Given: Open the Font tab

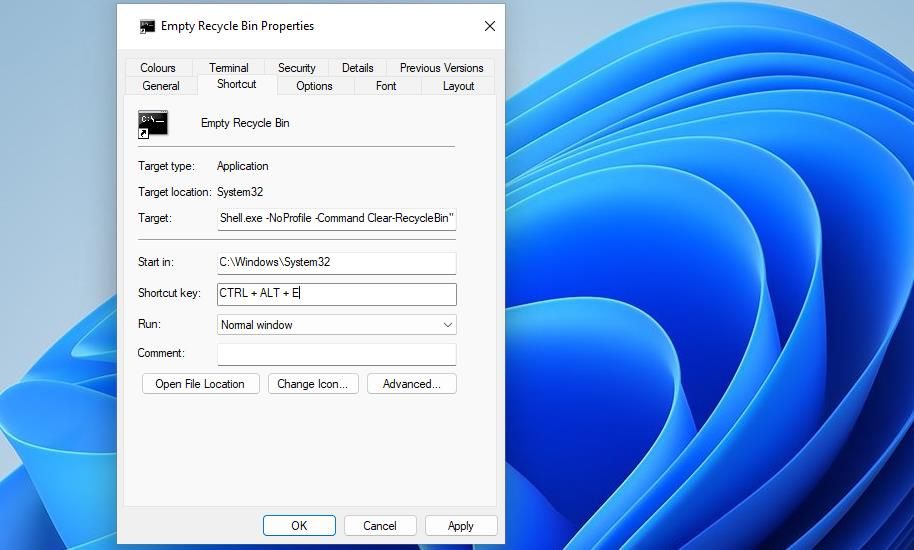Looking at the screenshot, I should 386,86.
